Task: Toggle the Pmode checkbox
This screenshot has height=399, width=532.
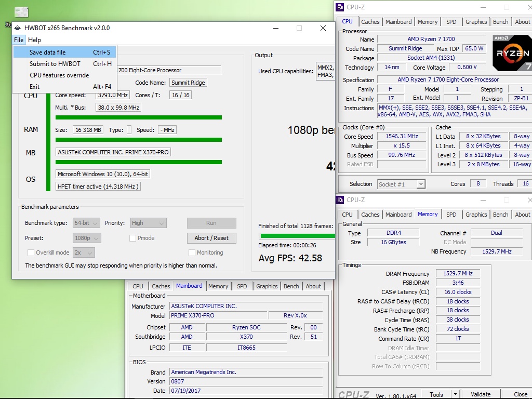Action: click(x=132, y=238)
